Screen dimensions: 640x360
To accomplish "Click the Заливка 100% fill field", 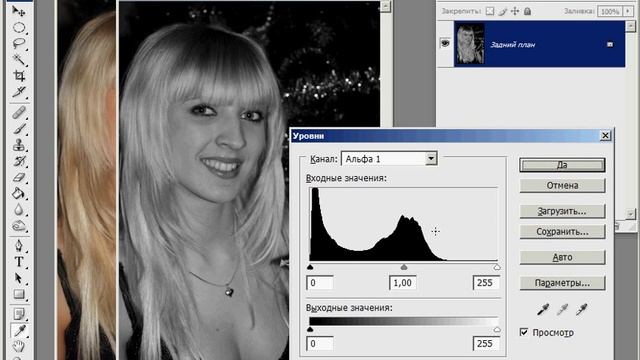I will tap(610, 11).
